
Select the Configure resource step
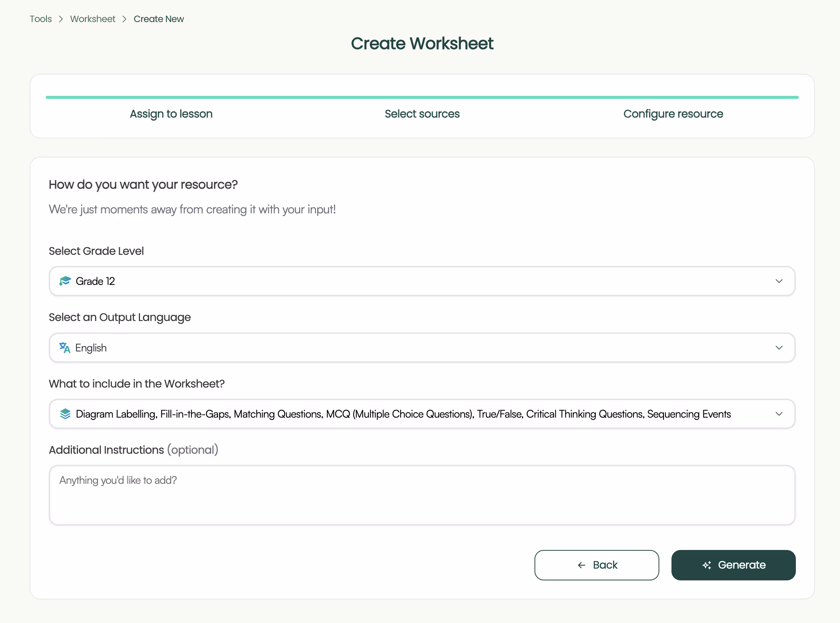point(673,114)
